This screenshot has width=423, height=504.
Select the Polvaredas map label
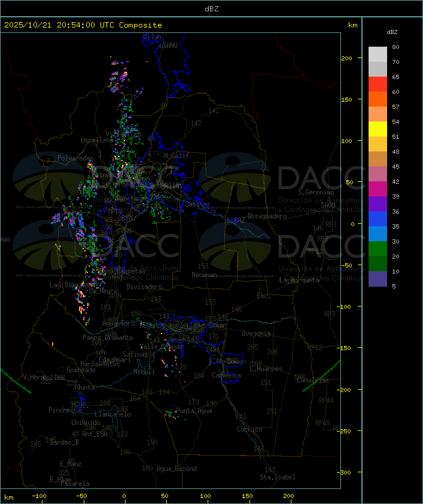75,158
